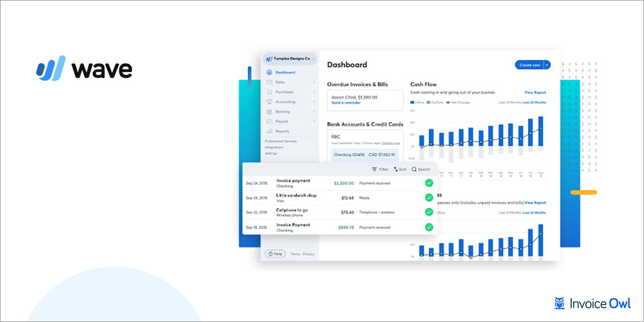Select Last 24 Months in Cash Flow
This screenshot has width=644, height=322.
pos(534,102)
